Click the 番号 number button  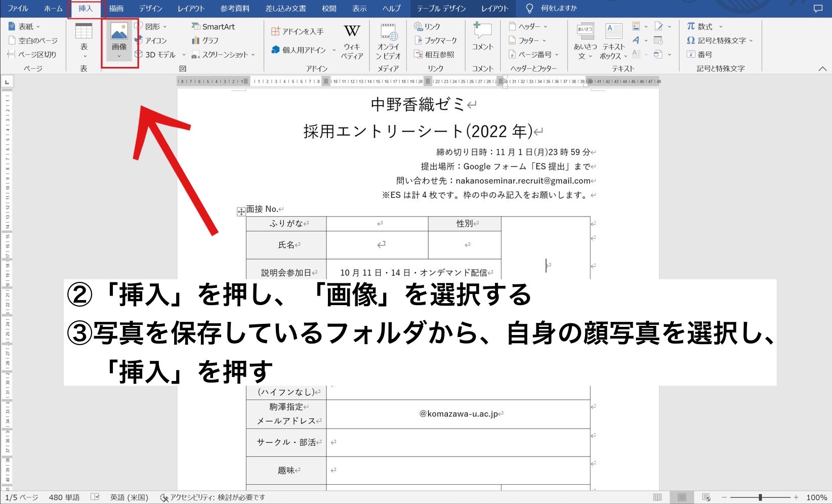click(x=699, y=54)
